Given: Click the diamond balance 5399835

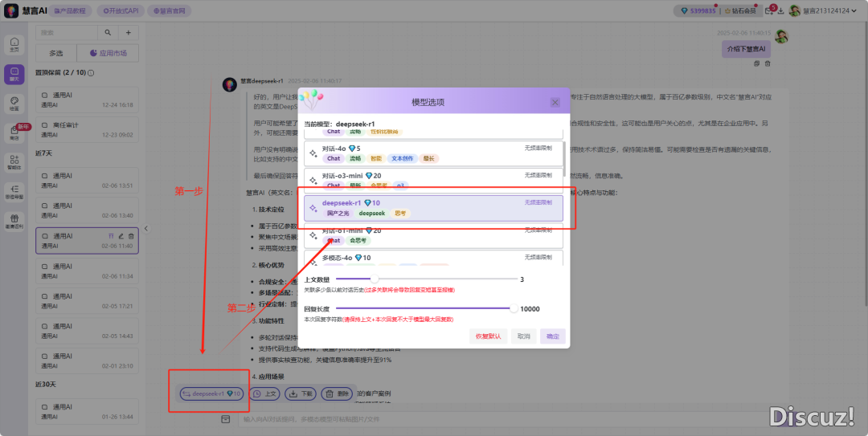Looking at the screenshot, I should (698, 10).
